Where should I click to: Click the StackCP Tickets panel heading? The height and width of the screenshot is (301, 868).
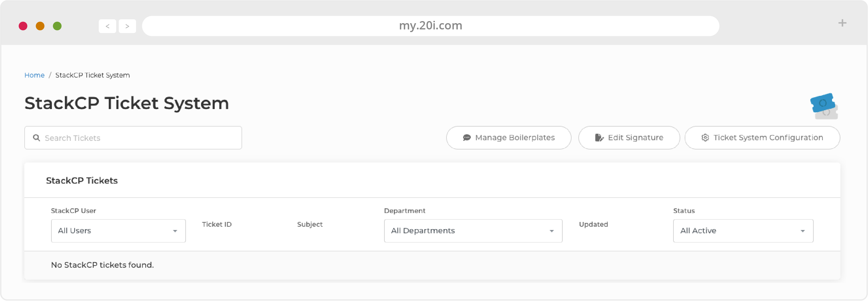coord(82,180)
